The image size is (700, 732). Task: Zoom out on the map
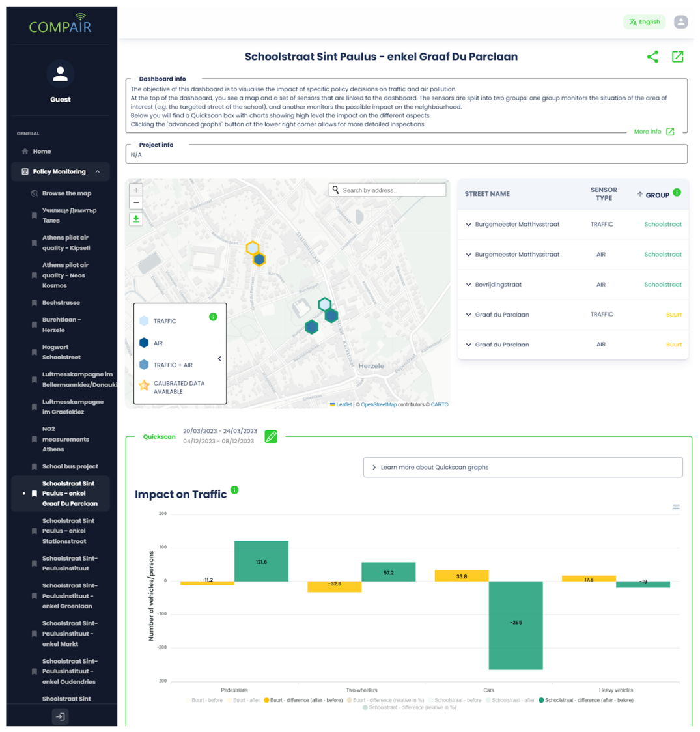pos(136,203)
